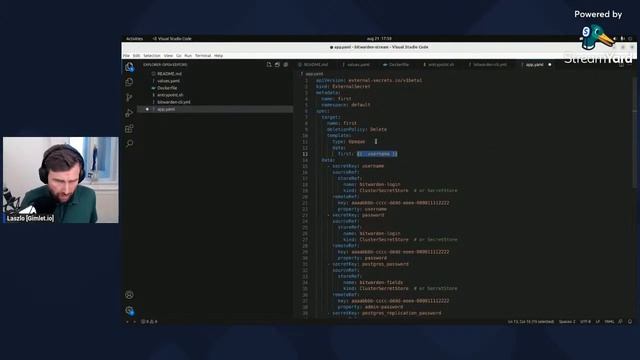Click the date and time in GNOME top bar
Image resolution: width=640 pixels, height=360 pixels.
[x=379, y=39]
